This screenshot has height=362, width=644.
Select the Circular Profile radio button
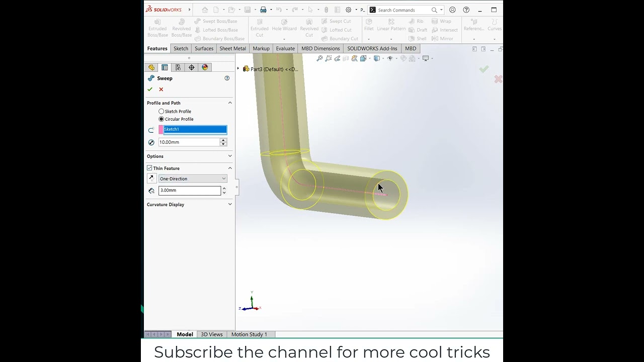[x=162, y=119]
